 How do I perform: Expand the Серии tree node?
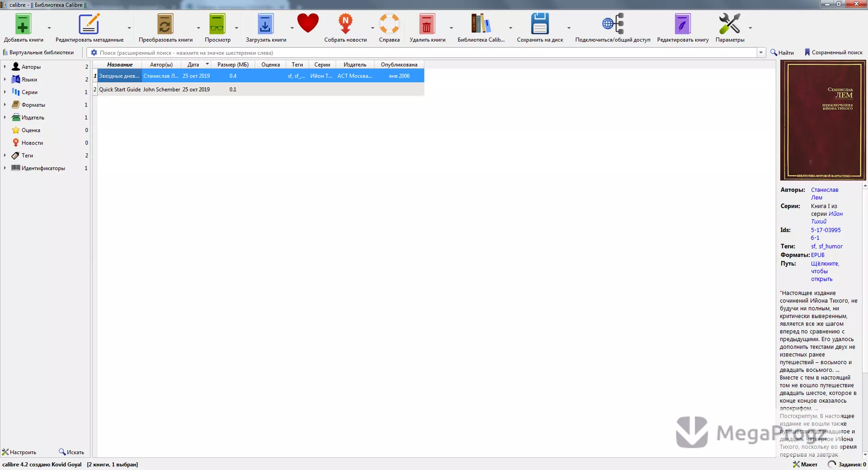[x=5, y=92]
